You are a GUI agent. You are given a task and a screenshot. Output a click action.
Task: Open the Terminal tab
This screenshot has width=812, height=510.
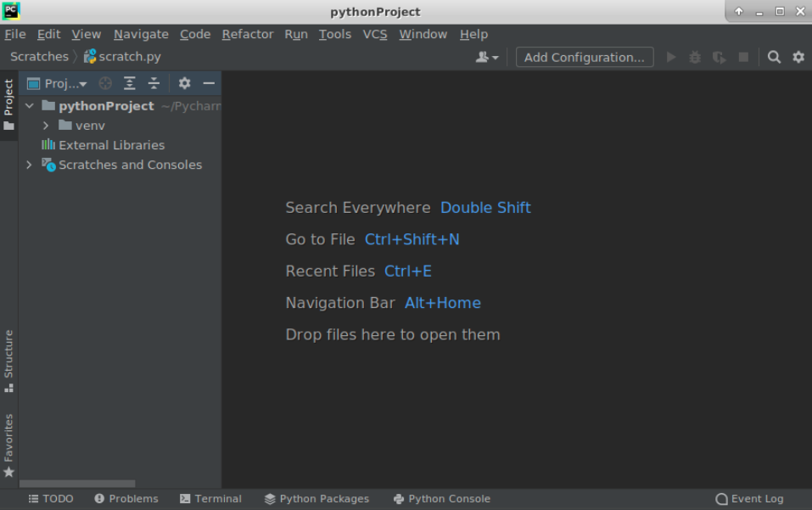210,499
